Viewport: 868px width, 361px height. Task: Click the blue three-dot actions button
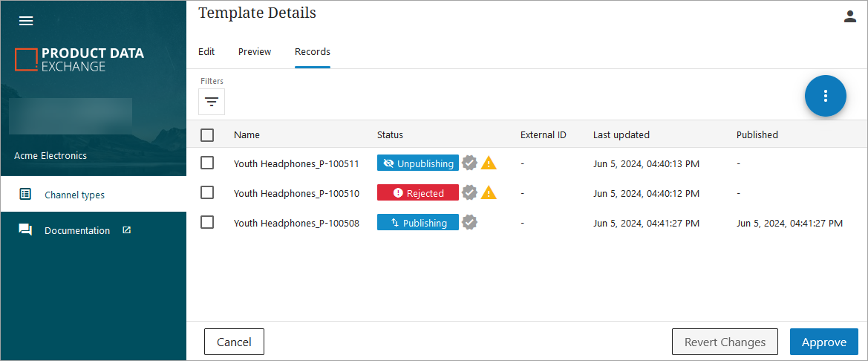pyautogui.click(x=825, y=96)
